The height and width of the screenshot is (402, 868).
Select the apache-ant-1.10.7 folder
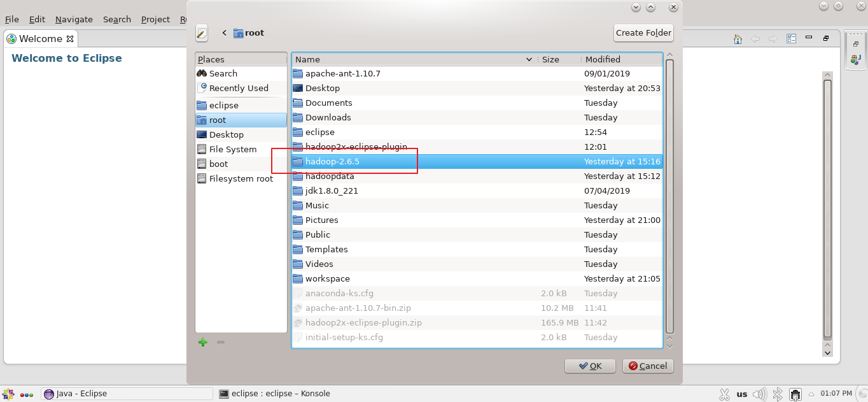pyautogui.click(x=477, y=73)
